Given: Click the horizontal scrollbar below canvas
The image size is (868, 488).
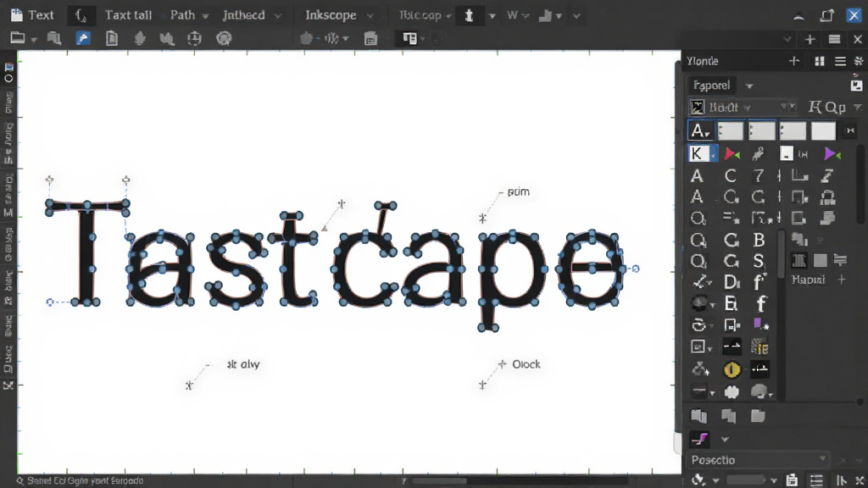Looking at the screenshot, I should [438, 481].
